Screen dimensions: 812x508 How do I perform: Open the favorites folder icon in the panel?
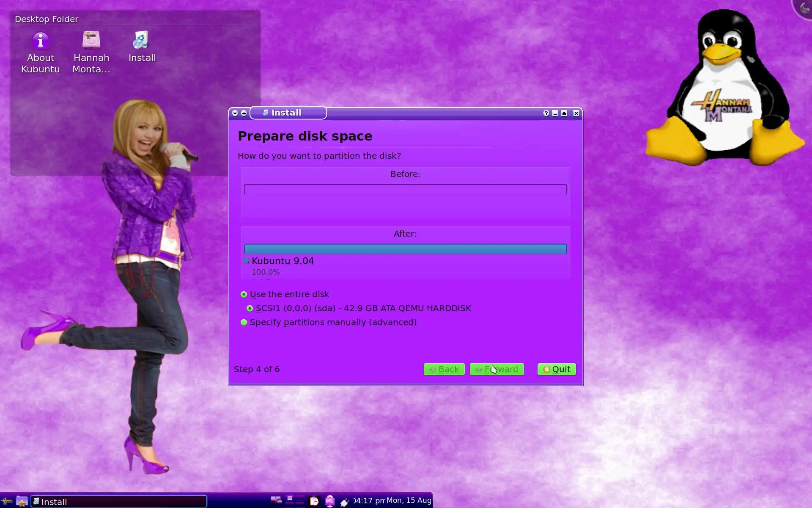click(x=22, y=501)
